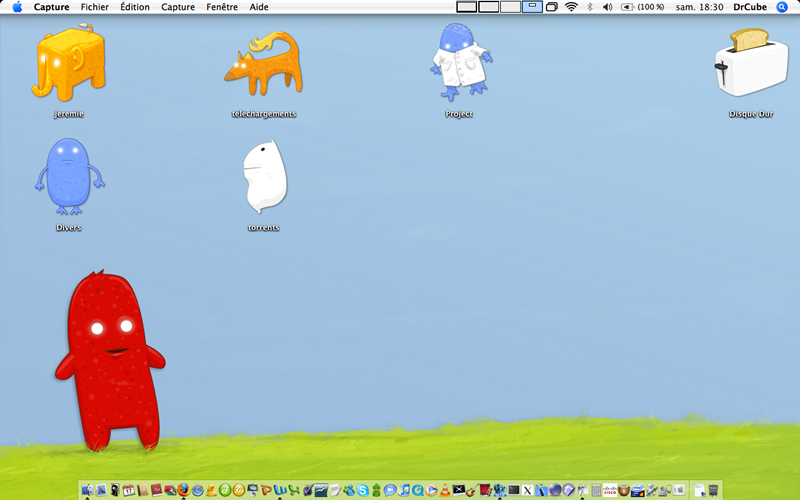This screenshot has height=500, width=800.
Task: Switch to the third Spaces desktop box
Action: coord(510,7)
